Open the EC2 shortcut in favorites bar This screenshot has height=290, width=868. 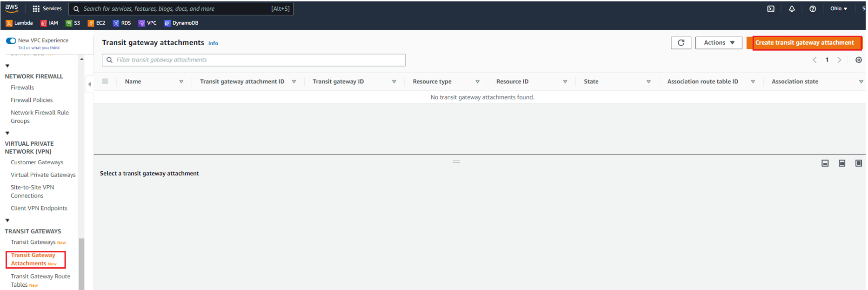click(x=97, y=23)
